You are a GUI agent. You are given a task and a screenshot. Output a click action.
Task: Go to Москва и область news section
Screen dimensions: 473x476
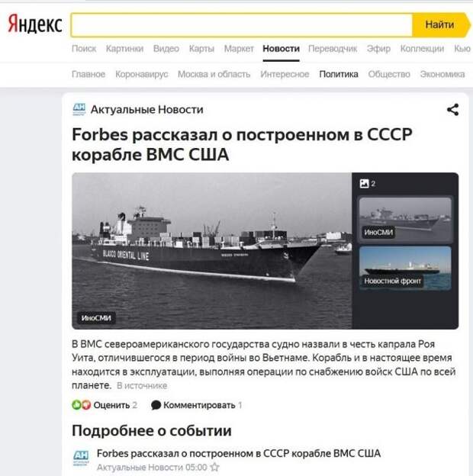click(x=214, y=74)
